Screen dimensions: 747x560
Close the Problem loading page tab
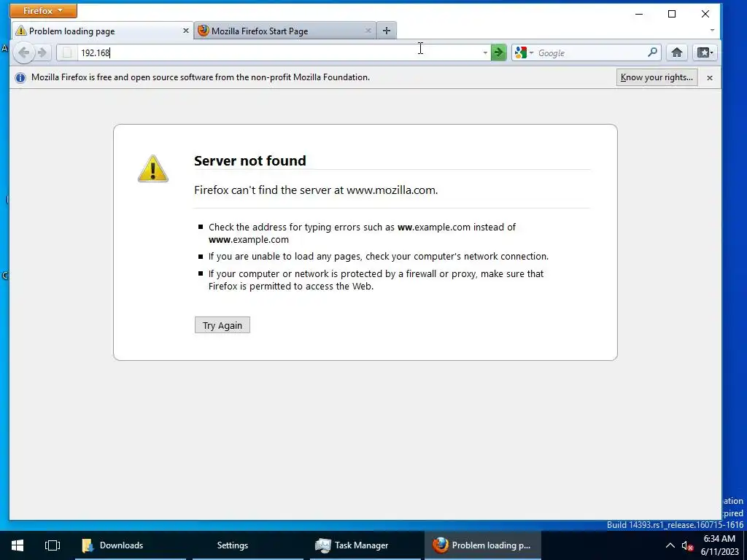tap(186, 31)
